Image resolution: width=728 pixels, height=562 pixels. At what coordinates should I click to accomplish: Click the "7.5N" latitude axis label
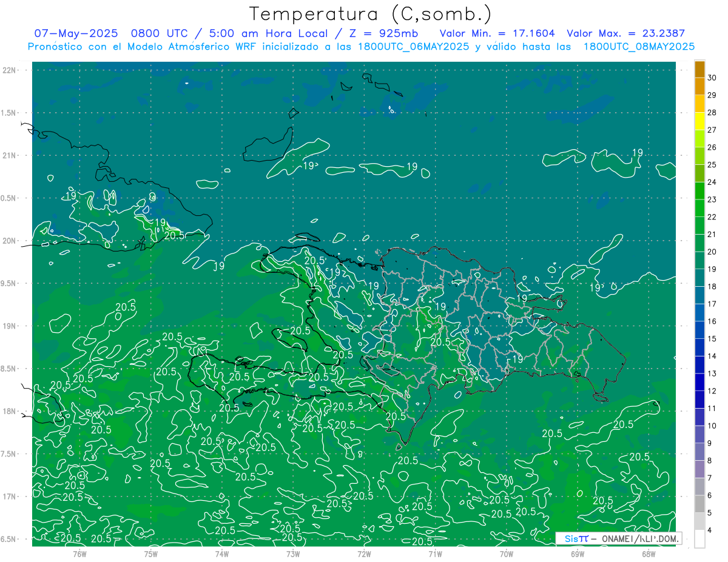coord(9,454)
